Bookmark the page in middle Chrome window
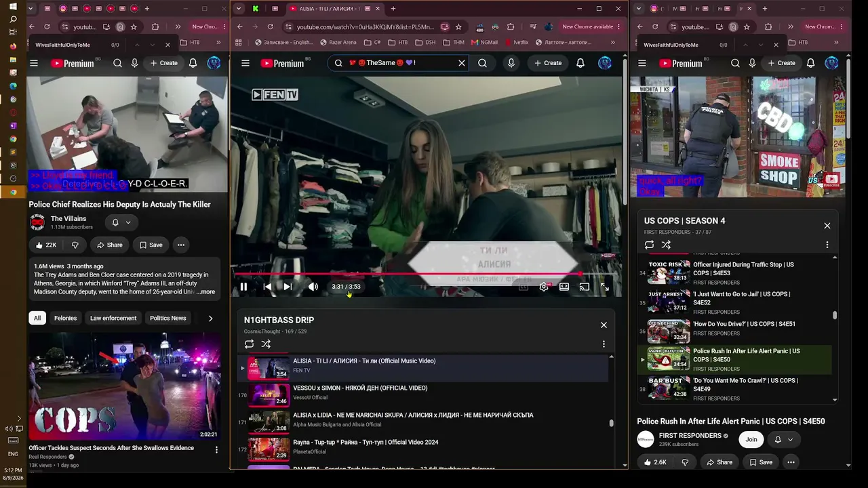The width and height of the screenshot is (868, 488). coord(458,26)
